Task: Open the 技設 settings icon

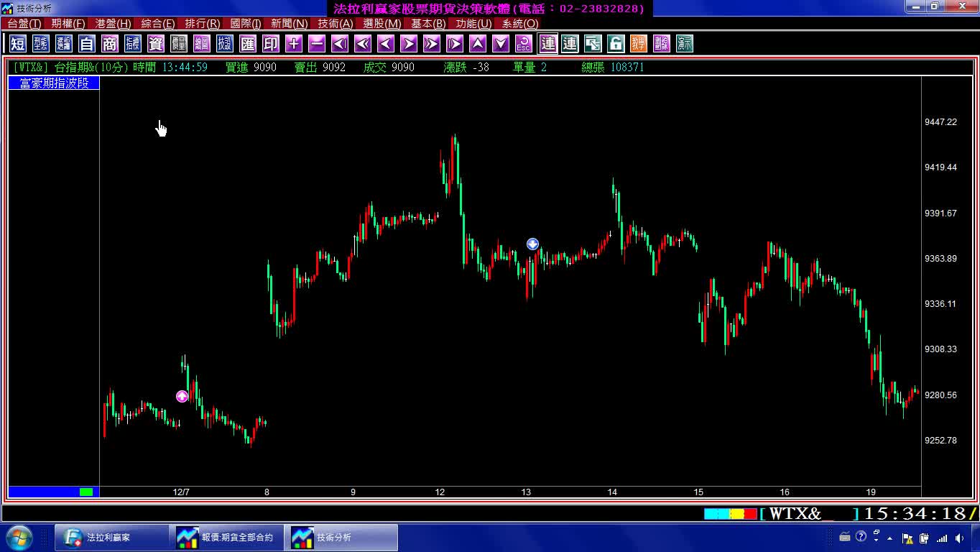Action: (225, 44)
